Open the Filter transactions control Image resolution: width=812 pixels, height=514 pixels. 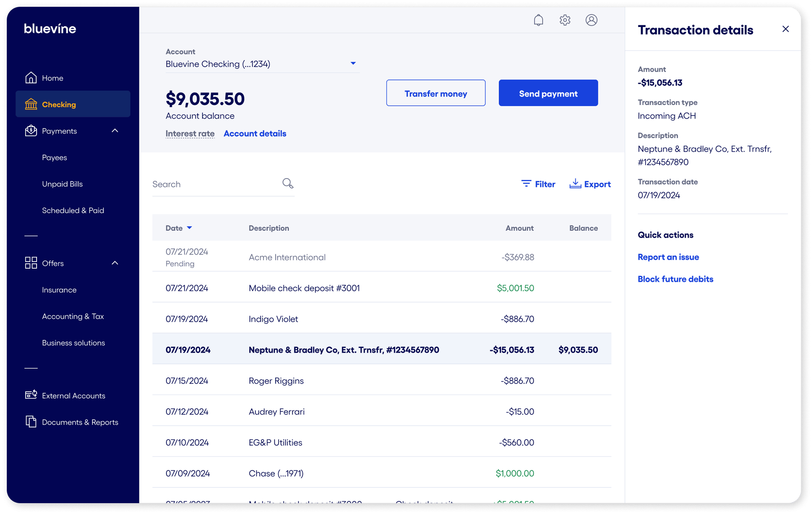pos(538,184)
